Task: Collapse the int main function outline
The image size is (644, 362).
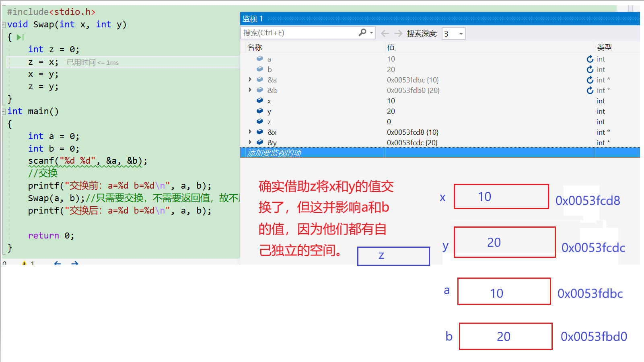Action: 4,111
